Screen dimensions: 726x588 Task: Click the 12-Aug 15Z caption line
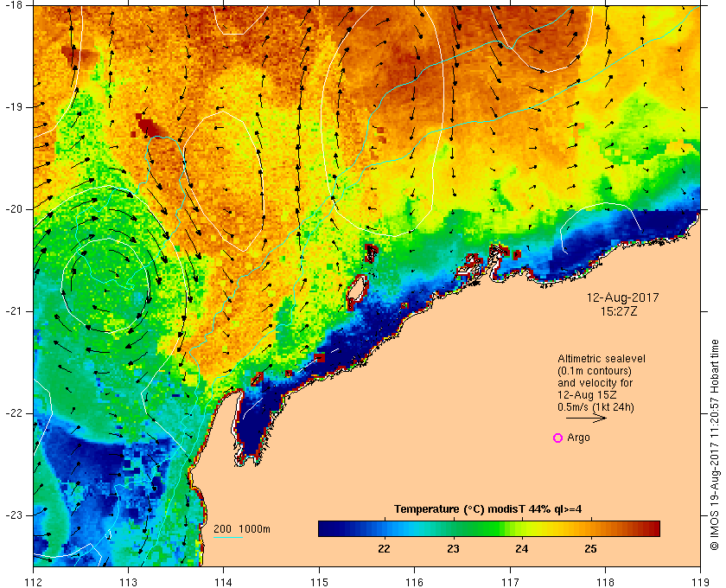pyautogui.click(x=587, y=395)
